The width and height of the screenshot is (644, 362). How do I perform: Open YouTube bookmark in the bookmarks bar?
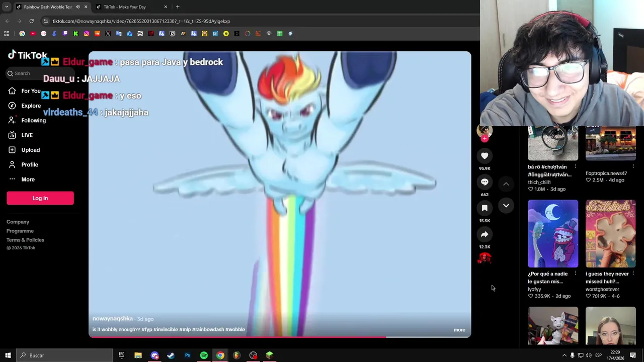click(x=33, y=34)
